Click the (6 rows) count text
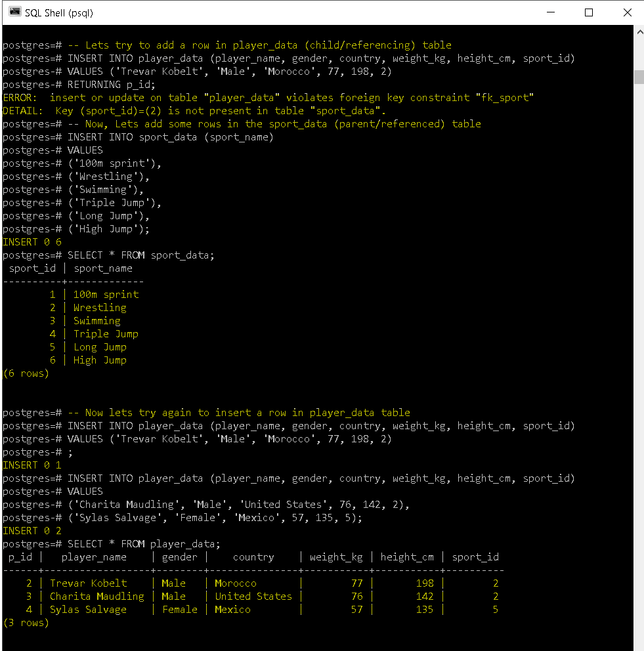This screenshot has height=651, width=644. click(26, 373)
